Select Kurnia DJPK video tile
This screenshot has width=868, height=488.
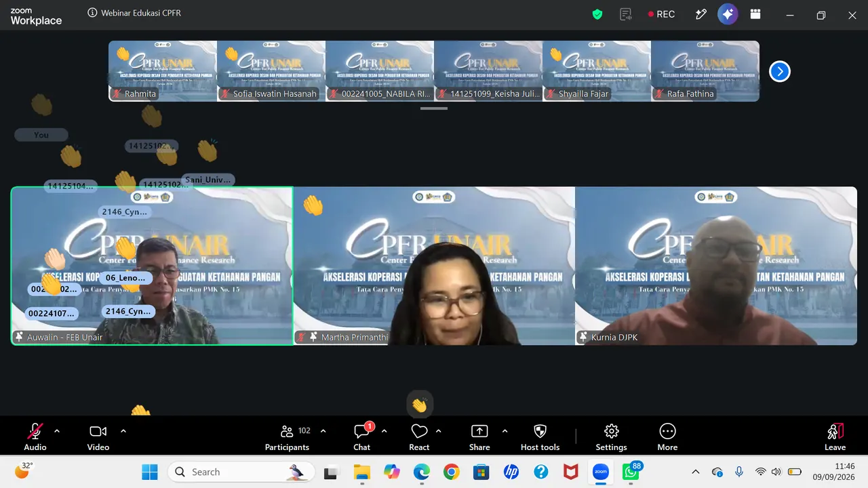click(x=716, y=266)
